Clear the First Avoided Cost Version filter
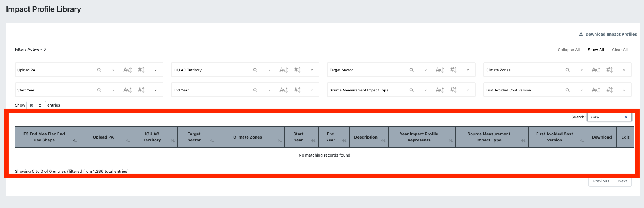The height and width of the screenshot is (208, 644). coord(582,90)
